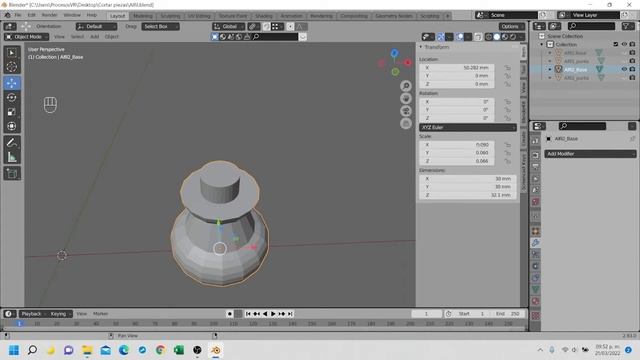640x360 pixels.
Task: Enable material preview shading mode
Action: click(505, 37)
